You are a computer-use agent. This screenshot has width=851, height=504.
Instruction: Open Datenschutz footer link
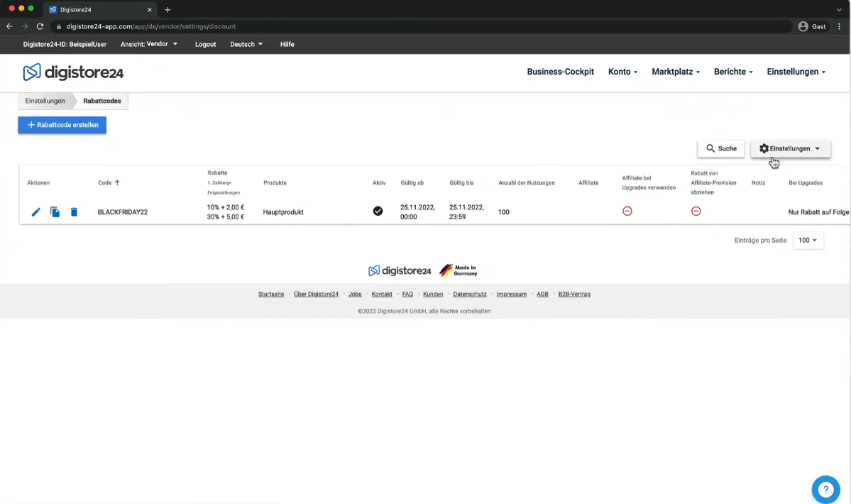(x=469, y=294)
